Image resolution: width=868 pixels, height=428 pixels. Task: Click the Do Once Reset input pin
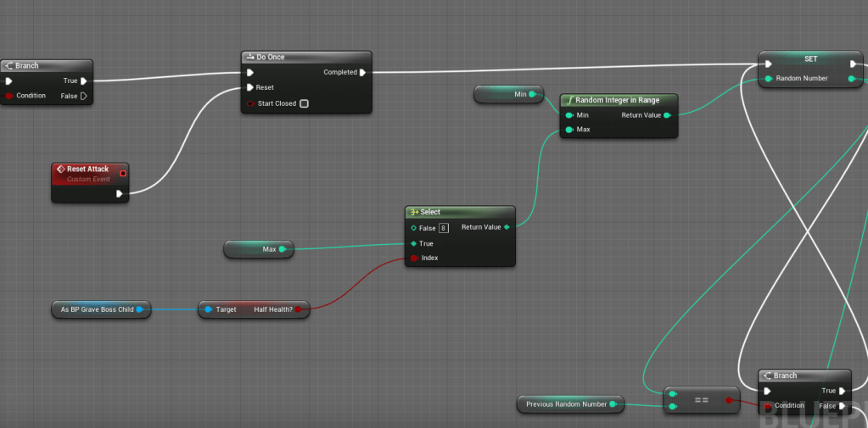[x=250, y=87]
